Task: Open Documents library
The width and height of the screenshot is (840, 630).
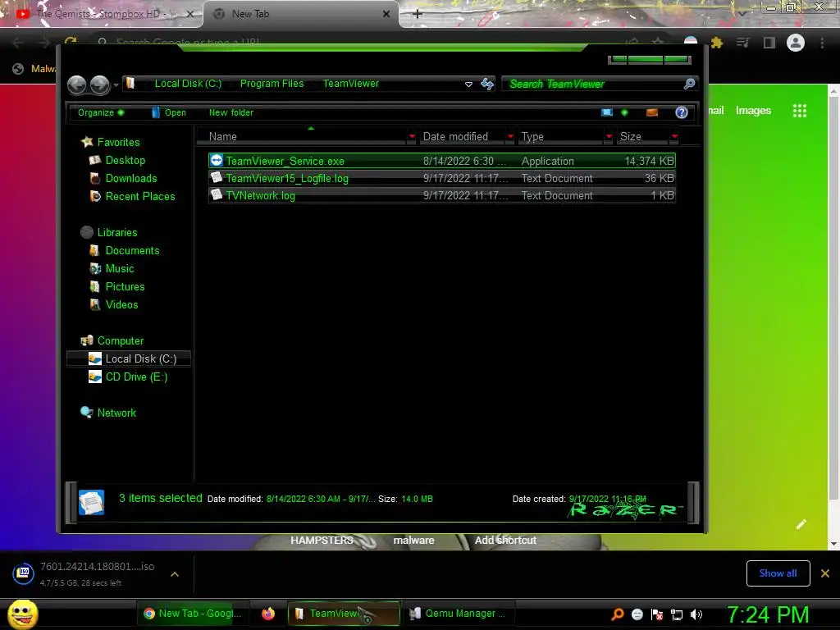Action: tap(132, 251)
